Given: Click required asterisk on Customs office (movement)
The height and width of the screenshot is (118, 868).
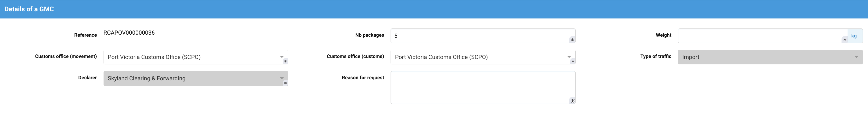Looking at the screenshot, I should tap(285, 62).
